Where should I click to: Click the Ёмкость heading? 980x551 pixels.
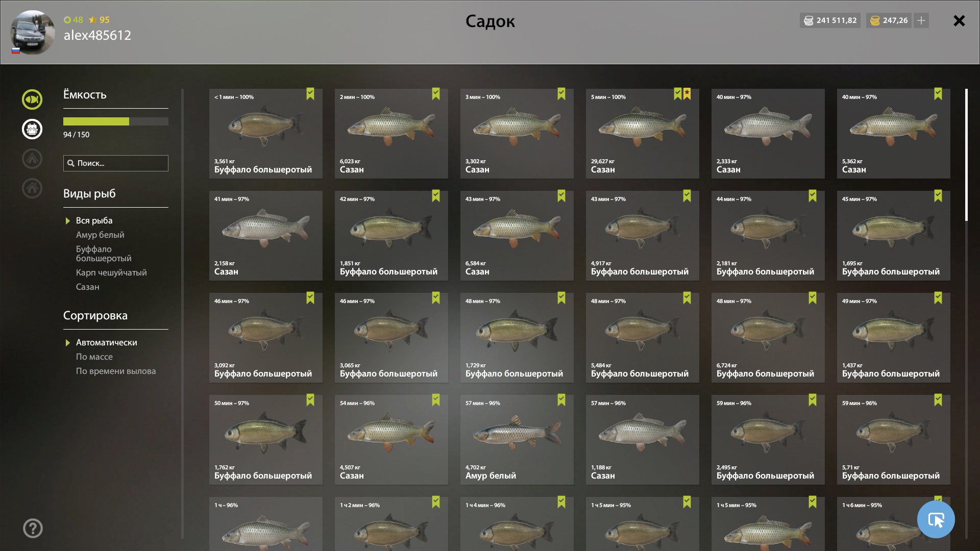85,94
